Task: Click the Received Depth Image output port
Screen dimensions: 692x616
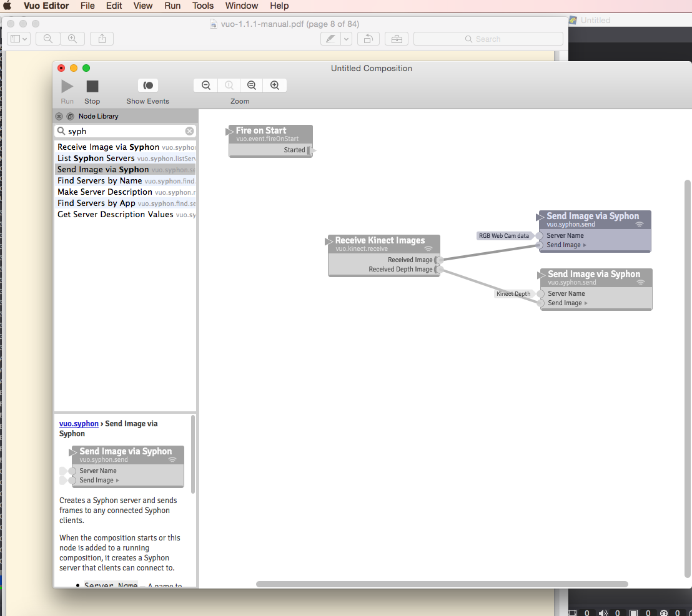Action: tap(439, 269)
